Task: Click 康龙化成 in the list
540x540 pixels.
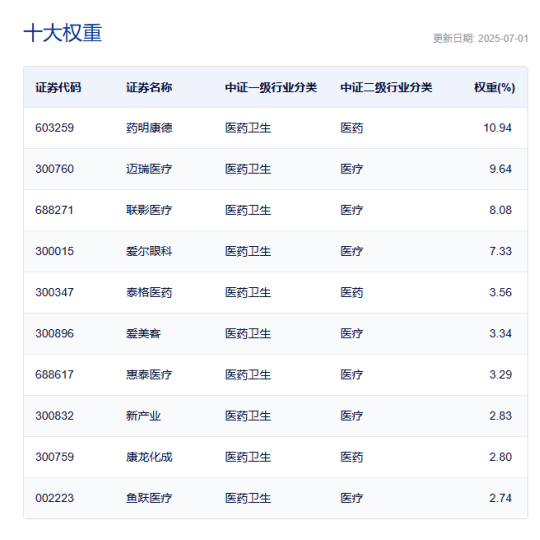Action: (149, 457)
